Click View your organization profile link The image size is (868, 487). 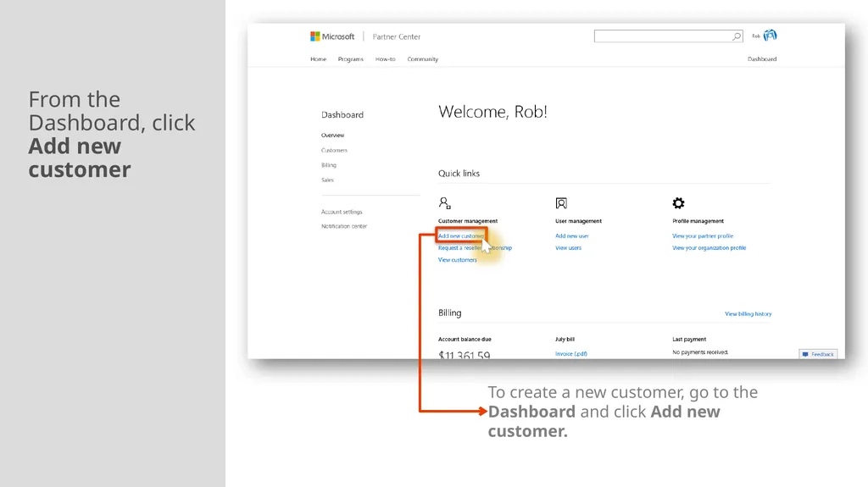(709, 248)
